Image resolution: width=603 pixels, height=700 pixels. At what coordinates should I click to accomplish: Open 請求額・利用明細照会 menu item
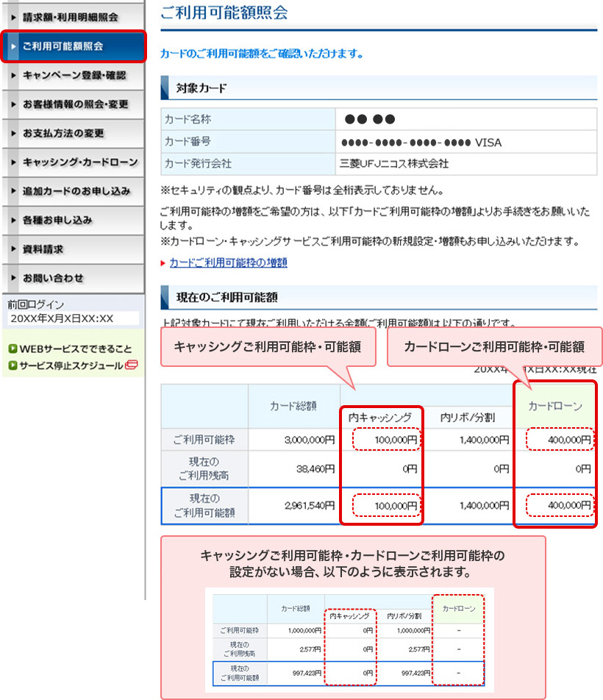click(70, 16)
